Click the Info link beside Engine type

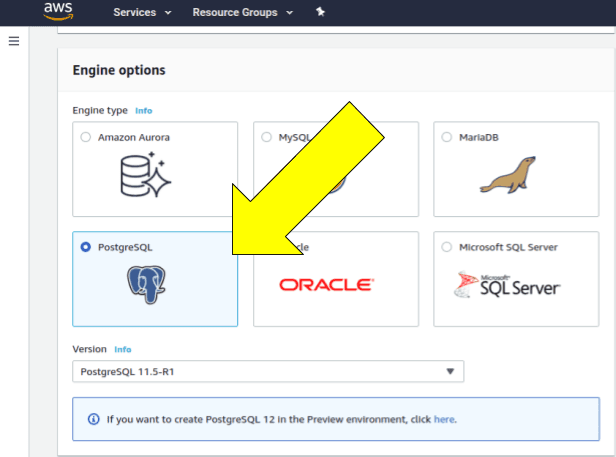tap(143, 110)
